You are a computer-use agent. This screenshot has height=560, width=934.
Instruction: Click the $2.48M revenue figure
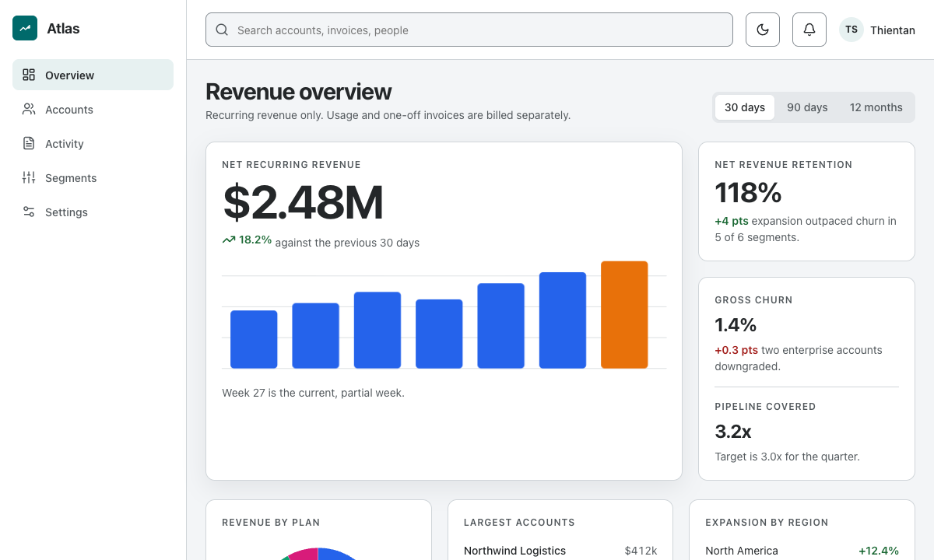(x=303, y=202)
